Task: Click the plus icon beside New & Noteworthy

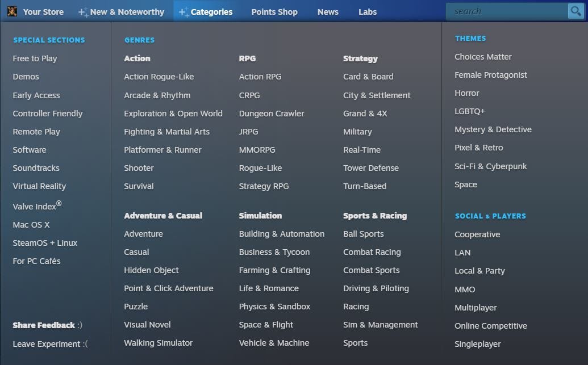Action: pyautogui.click(x=84, y=11)
